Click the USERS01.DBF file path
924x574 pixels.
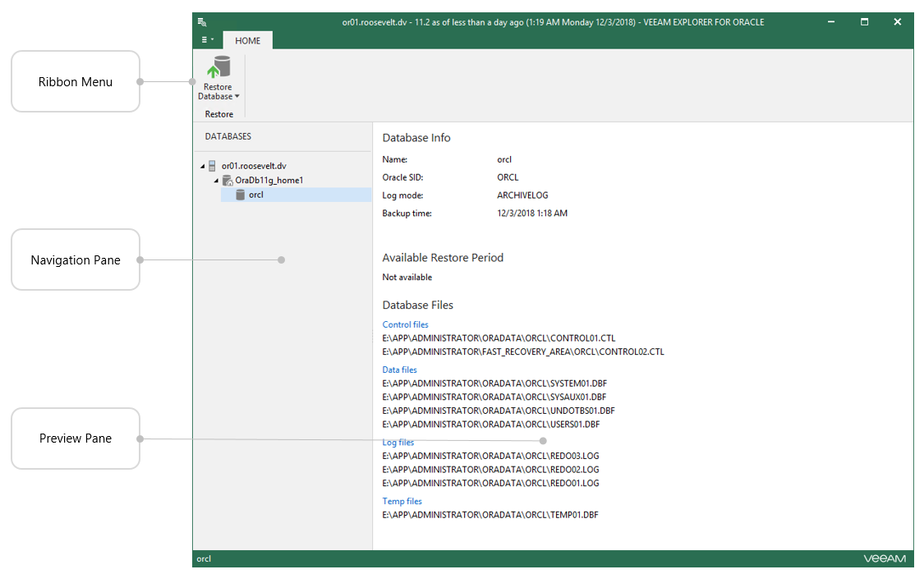click(x=491, y=425)
